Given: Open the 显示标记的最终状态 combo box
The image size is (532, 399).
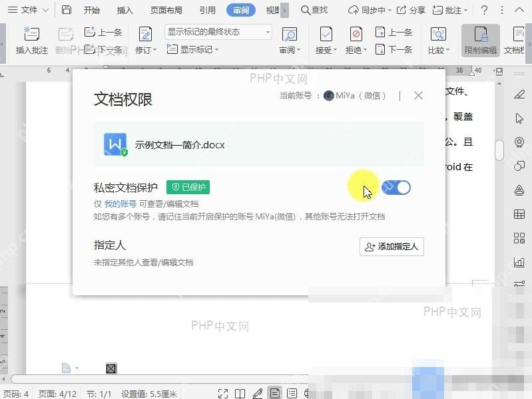Looking at the screenshot, I should pos(218,32).
